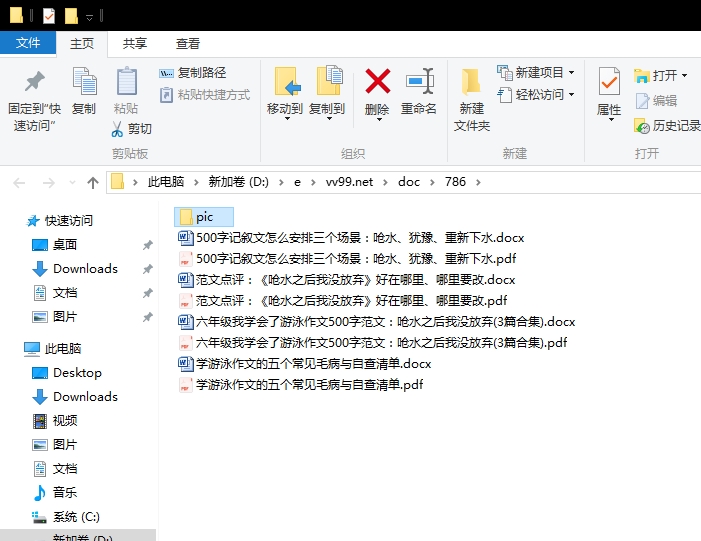Open the Properties panel
This screenshot has width=701, height=541.
(609, 94)
